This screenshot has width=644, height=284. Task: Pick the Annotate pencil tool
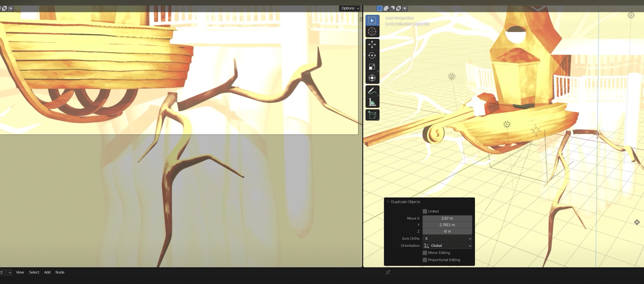[372, 91]
